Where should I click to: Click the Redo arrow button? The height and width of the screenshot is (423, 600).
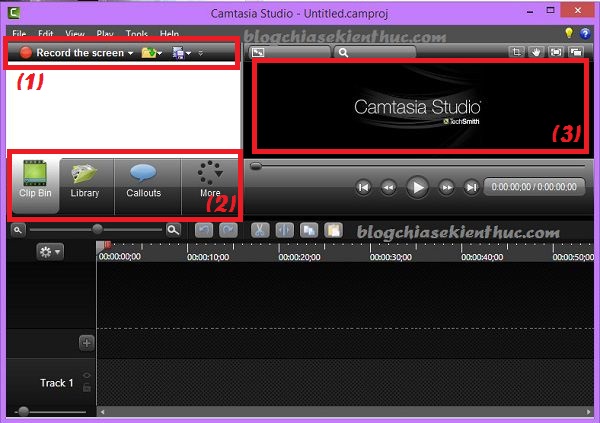228,230
